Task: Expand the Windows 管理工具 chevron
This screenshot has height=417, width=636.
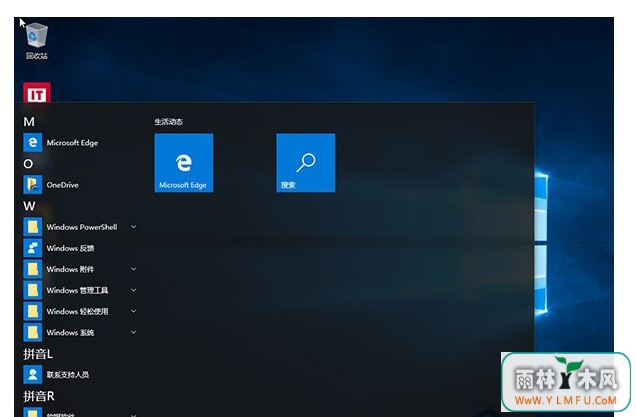Action: tap(133, 290)
